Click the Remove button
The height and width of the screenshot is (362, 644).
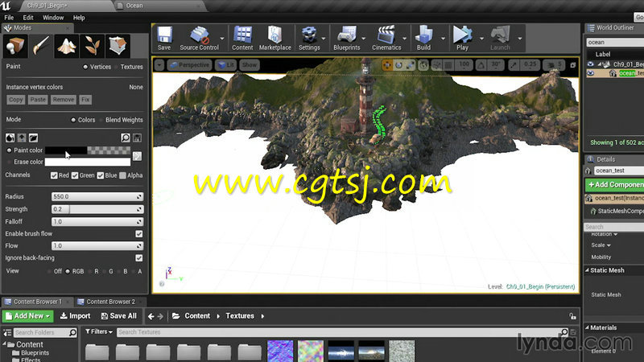[x=64, y=100]
